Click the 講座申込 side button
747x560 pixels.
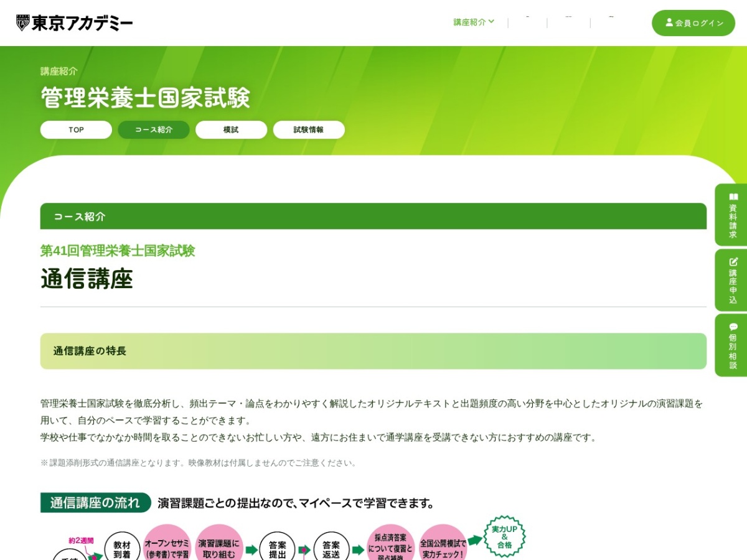coord(731,280)
